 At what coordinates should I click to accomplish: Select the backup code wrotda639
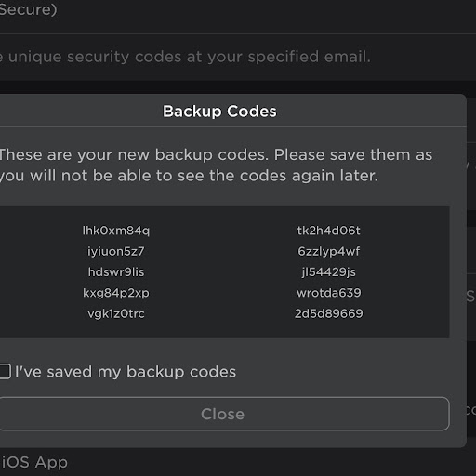click(329, 293)
